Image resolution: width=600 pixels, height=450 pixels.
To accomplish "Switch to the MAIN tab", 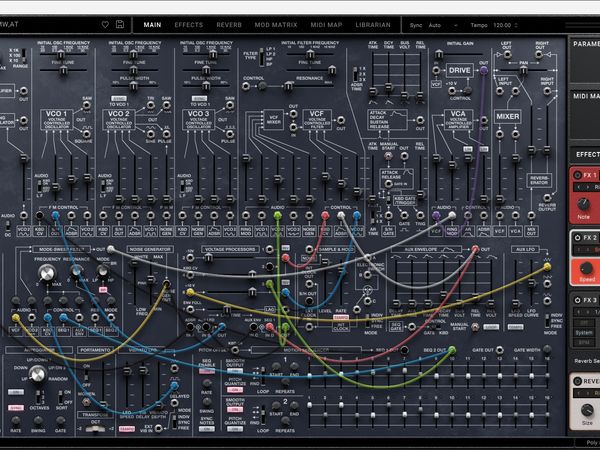I will click(x=152, y=25).
